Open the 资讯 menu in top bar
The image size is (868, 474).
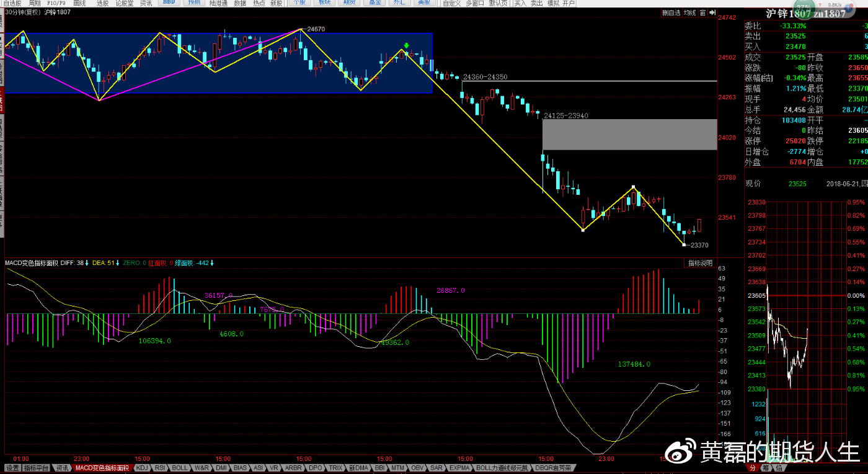tap(146, 3)
